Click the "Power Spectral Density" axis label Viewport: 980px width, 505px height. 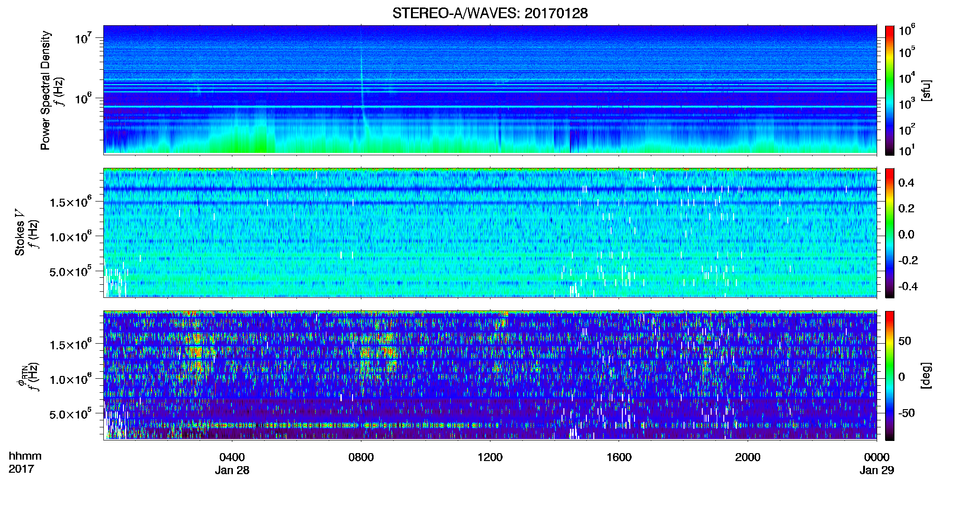(45, 90)
